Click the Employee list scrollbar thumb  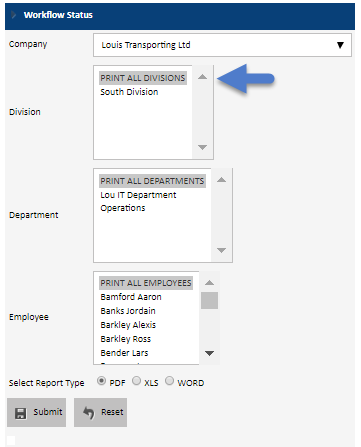point(209,300)
